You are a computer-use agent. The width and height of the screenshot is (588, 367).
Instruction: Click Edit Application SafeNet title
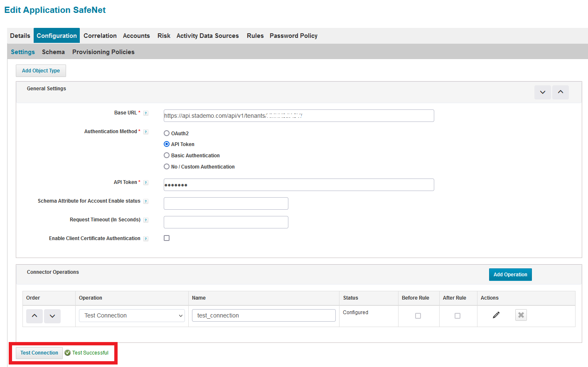tap(55, 10)
